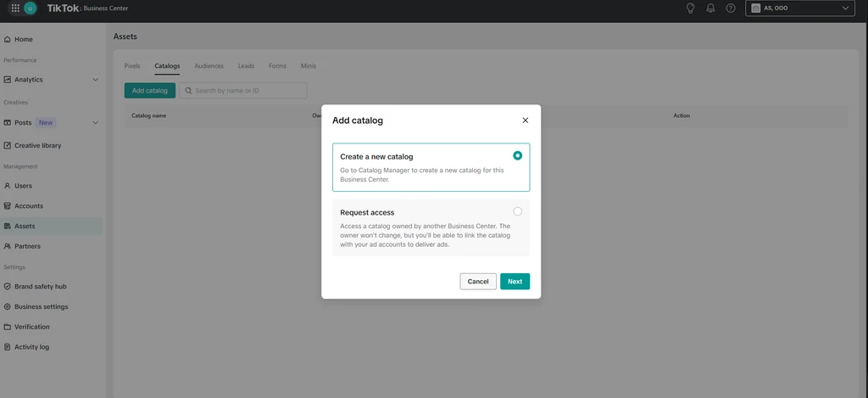This screenshot has height=398, width=868.
Task: Click the Catalog name column header
Action: pyautogui.click(x=149, y=116)
